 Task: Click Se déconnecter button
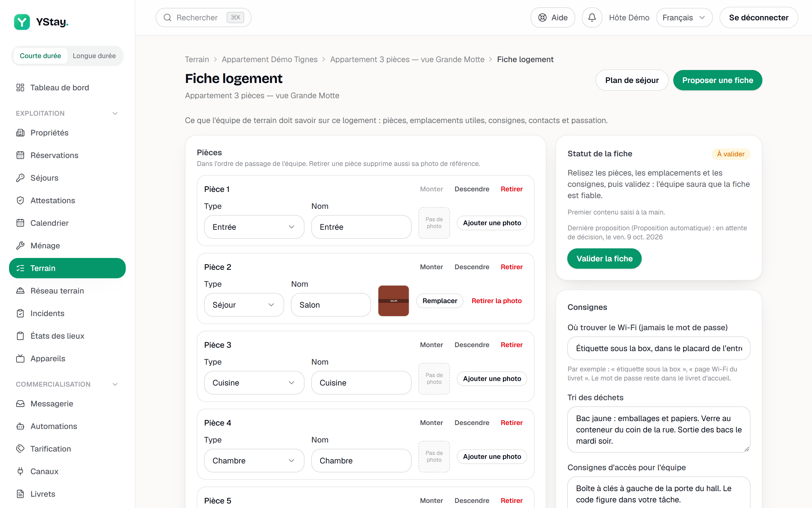click(x=759, y=17)
